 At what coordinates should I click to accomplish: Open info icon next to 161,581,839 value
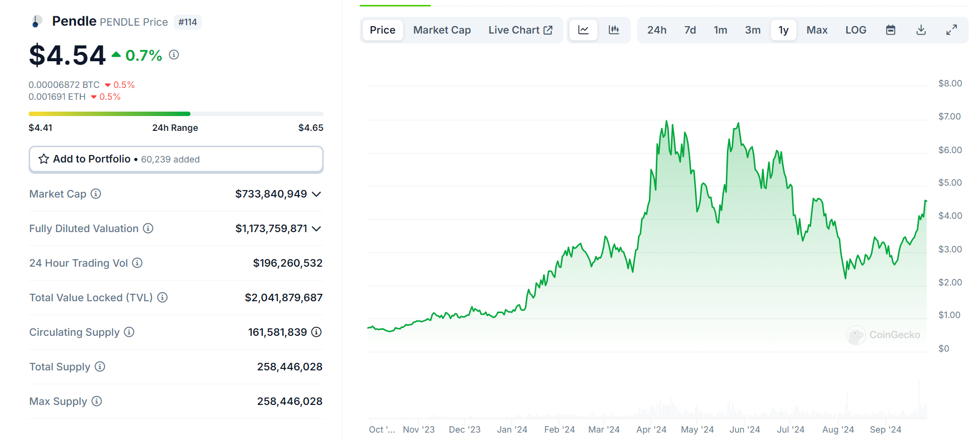coord(317,332)
